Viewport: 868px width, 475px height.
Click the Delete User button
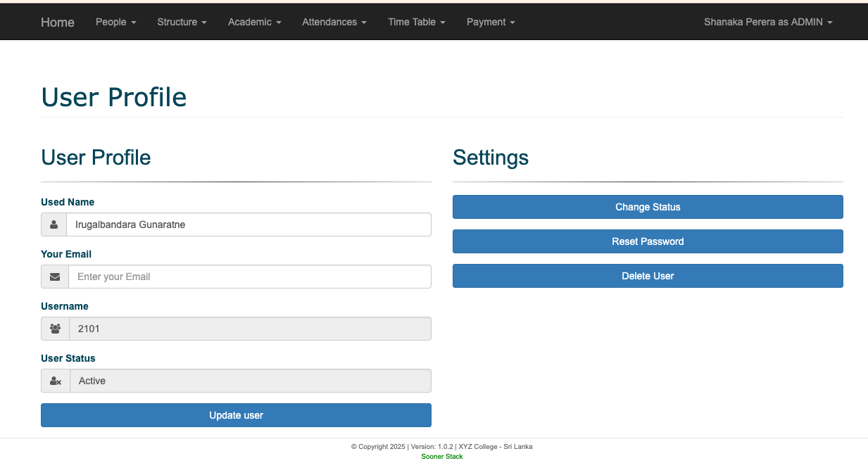coord(648,276)
